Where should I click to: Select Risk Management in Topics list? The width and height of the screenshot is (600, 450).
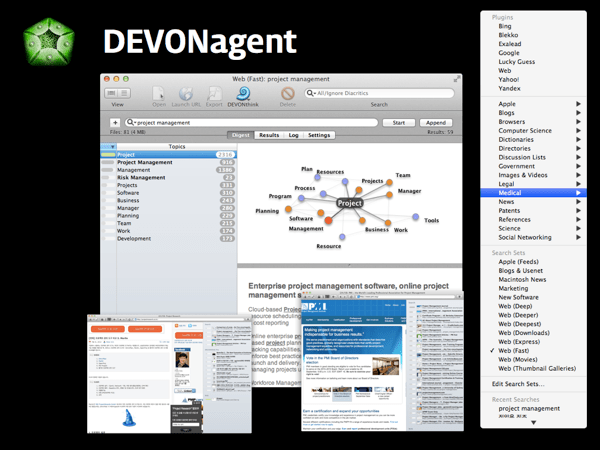click(140, 177)
